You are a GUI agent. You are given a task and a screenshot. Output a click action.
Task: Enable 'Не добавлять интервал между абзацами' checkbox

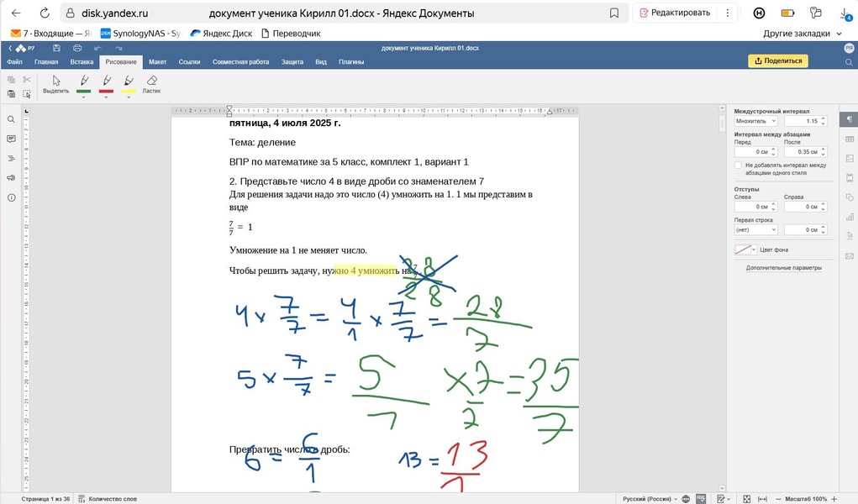click(x=738, y=165)
